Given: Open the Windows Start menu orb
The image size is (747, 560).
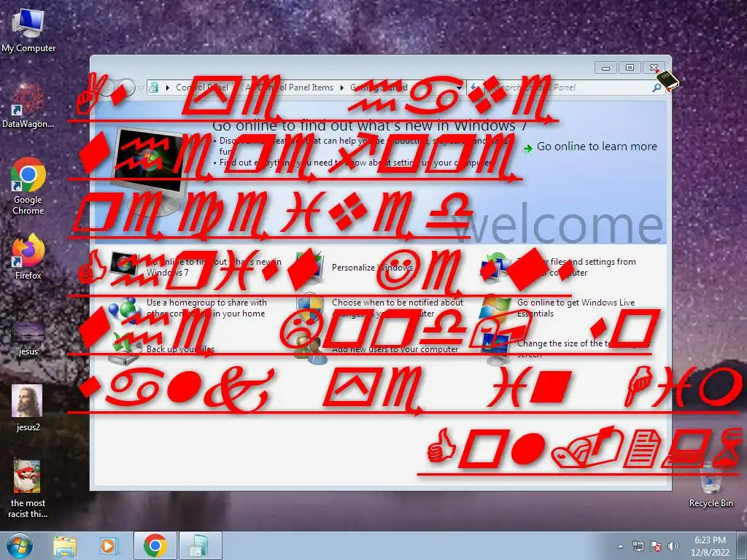Looking at the screenshot, I should (20, 545).
